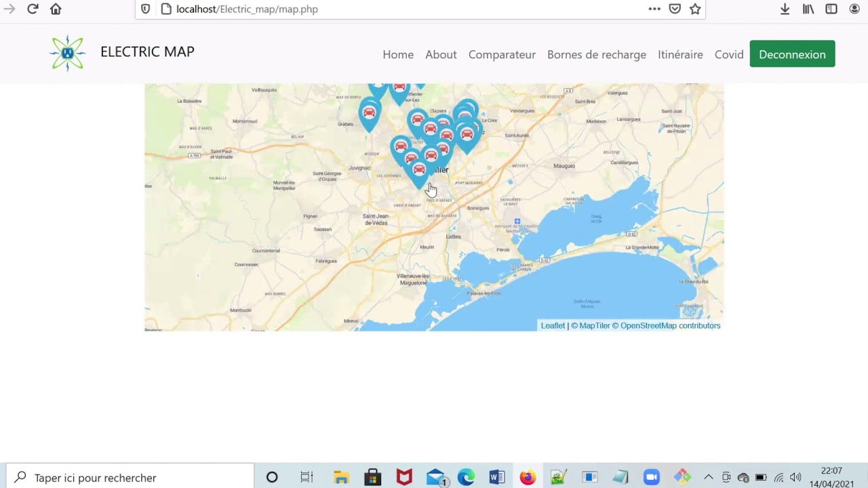Click the Villeneuve-lès-Maguelone label on the map
The height and width of the screenshot is (488, 868).
click(x=413, y=279)
